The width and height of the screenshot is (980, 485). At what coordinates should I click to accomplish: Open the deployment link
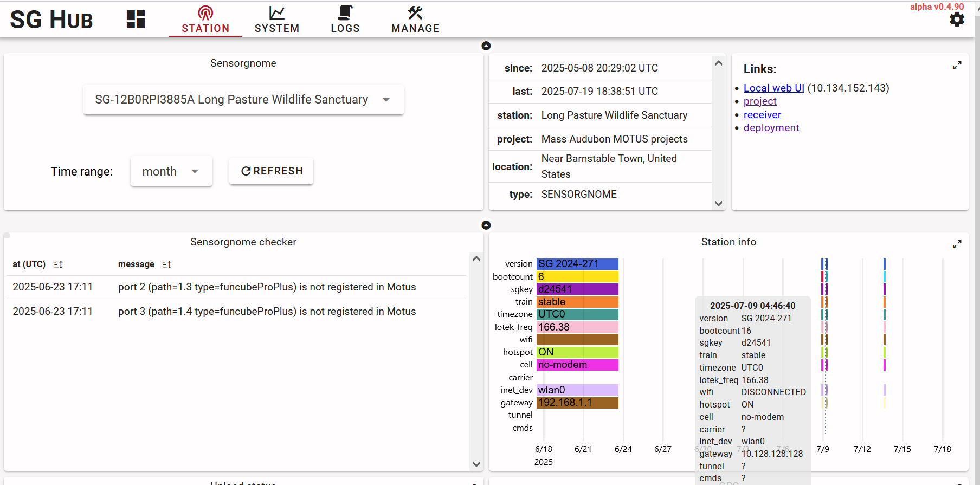click(x=771, y=128)
